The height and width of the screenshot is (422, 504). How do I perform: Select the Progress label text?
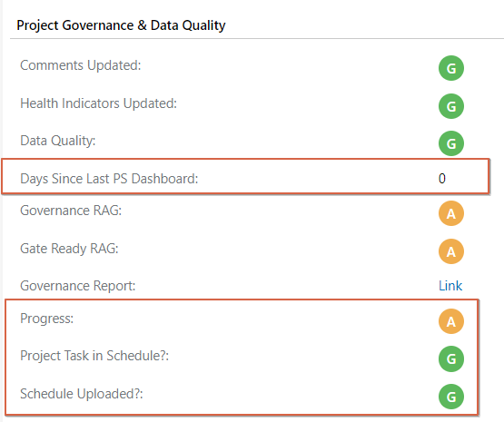click(x=46, y=319)
